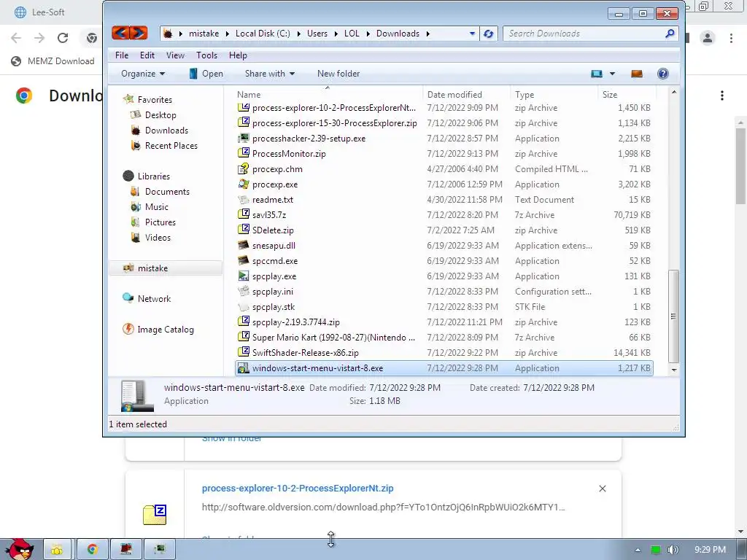The image size is (747, 560).
Task: Select the procexp.exe file icon
Action: [244, 184]
